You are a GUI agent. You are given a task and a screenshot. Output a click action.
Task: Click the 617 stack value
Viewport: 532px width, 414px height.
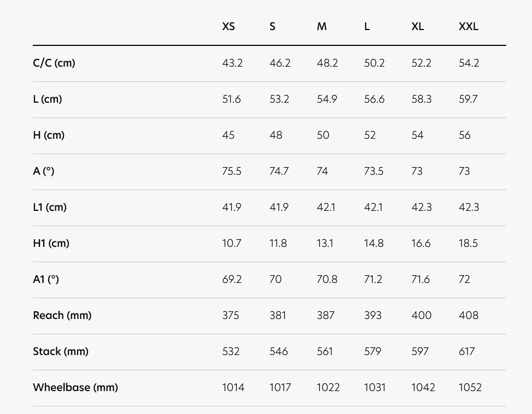click(x=466, y=351)
